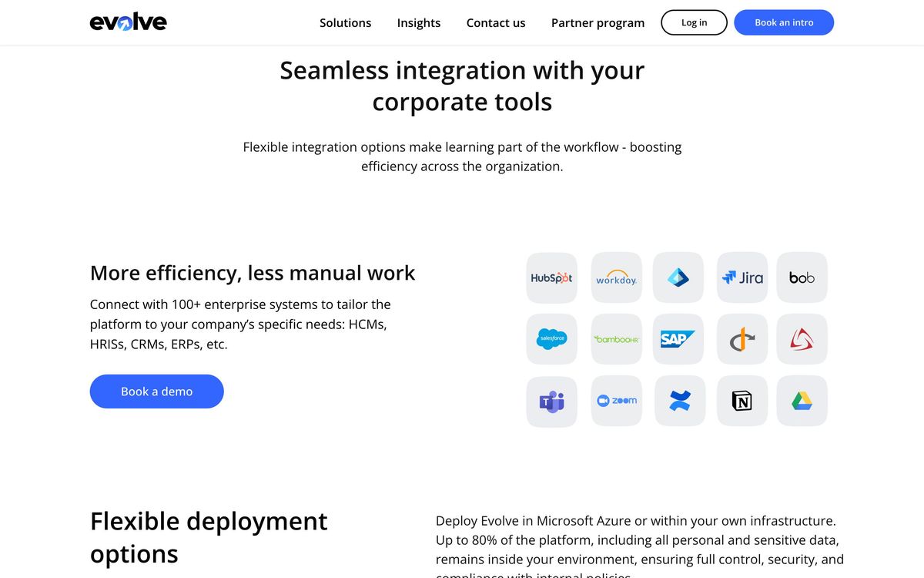This screenshot has height=578, width=924.
Task: Select the Salesforce cloud tile
Action: (x=551, y=339)
